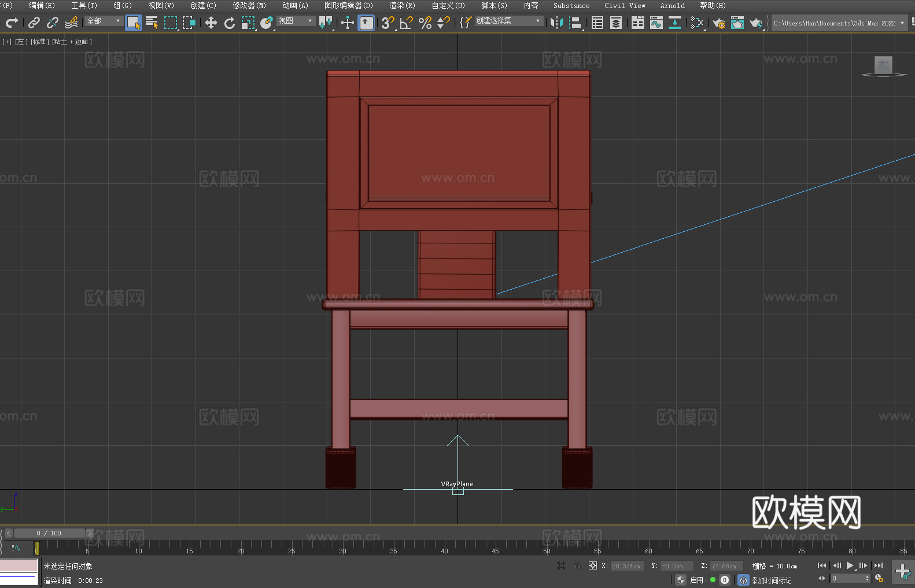Click viewport [+] general menu label
The width and height of the screenshot is (915, 588).
pos(7,42)
